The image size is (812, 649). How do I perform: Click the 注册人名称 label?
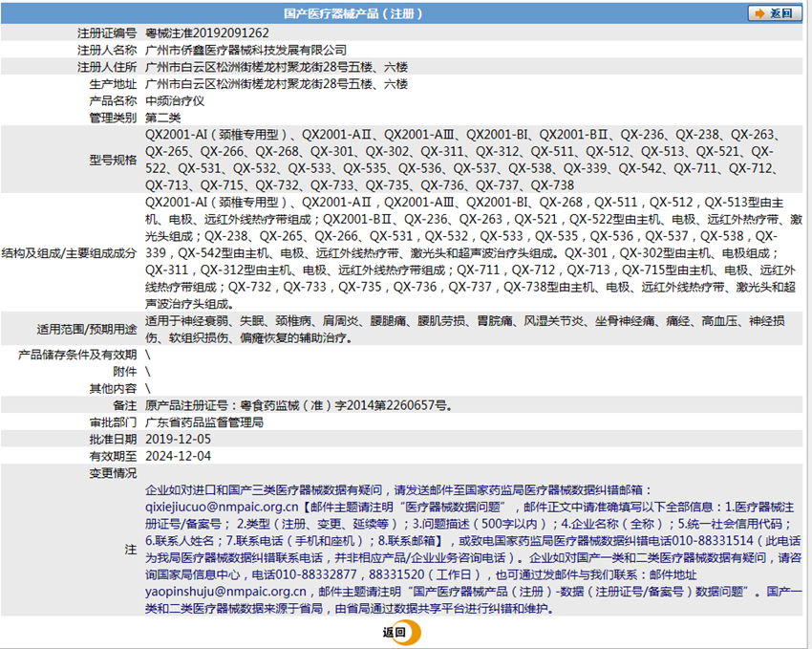(x=107, y=51)
